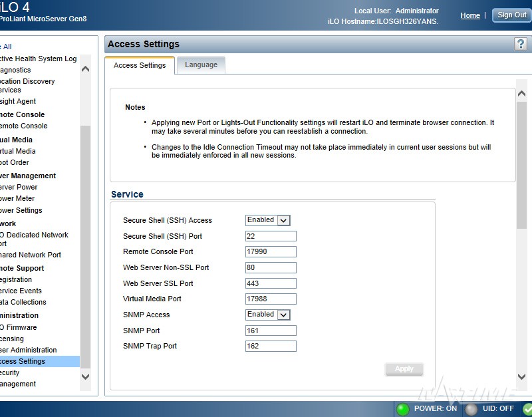
Task: Click the main panel scrollbar thumb
Action: pyautogui.click(x=522, y=165)
